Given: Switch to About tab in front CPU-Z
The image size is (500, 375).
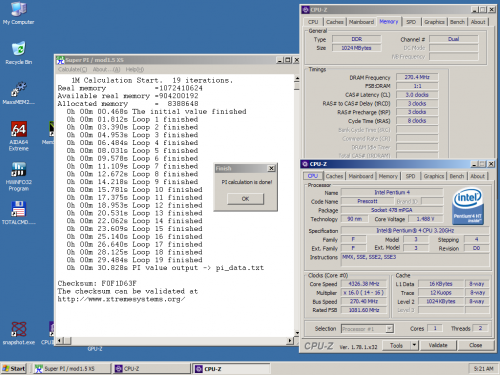Looking at the screenshot, I should [x=477, y=176].
